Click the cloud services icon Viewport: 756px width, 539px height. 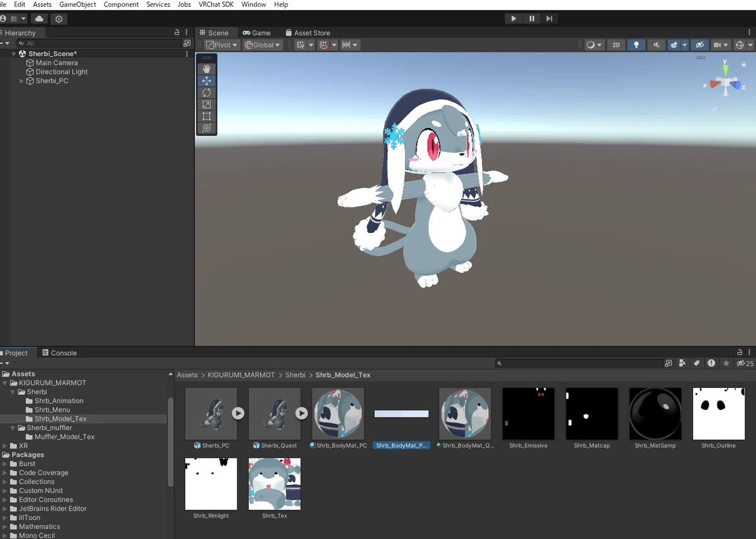pos(40,19)
